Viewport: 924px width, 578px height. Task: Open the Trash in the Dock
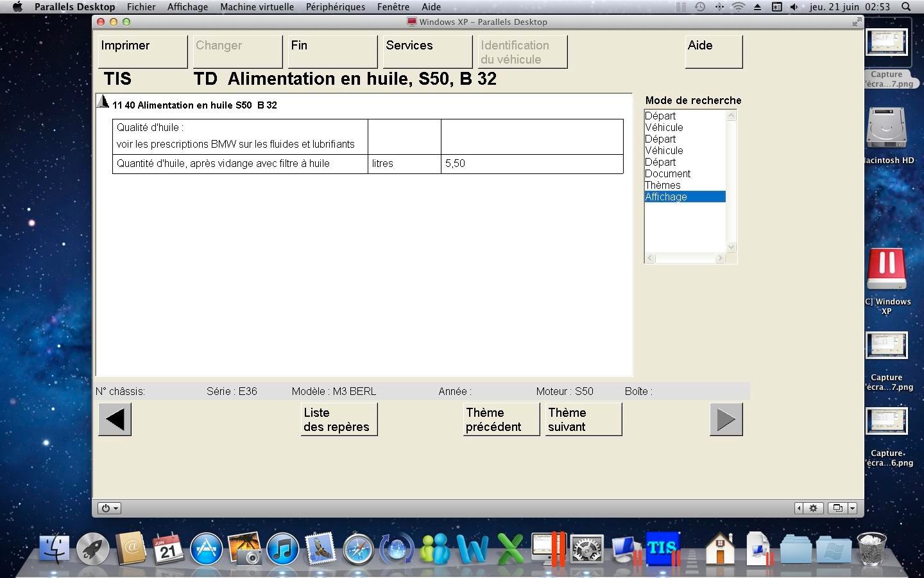[x=872, y=550]
